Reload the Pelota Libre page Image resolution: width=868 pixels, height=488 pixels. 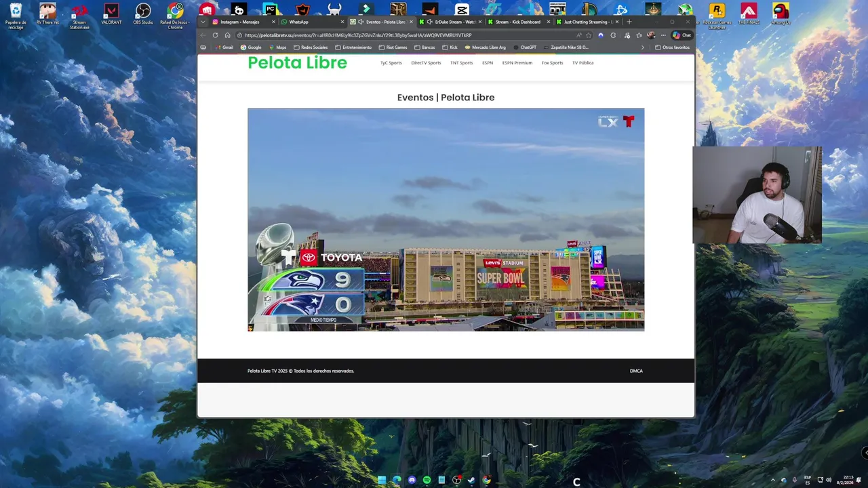click(x=215, y=35)
